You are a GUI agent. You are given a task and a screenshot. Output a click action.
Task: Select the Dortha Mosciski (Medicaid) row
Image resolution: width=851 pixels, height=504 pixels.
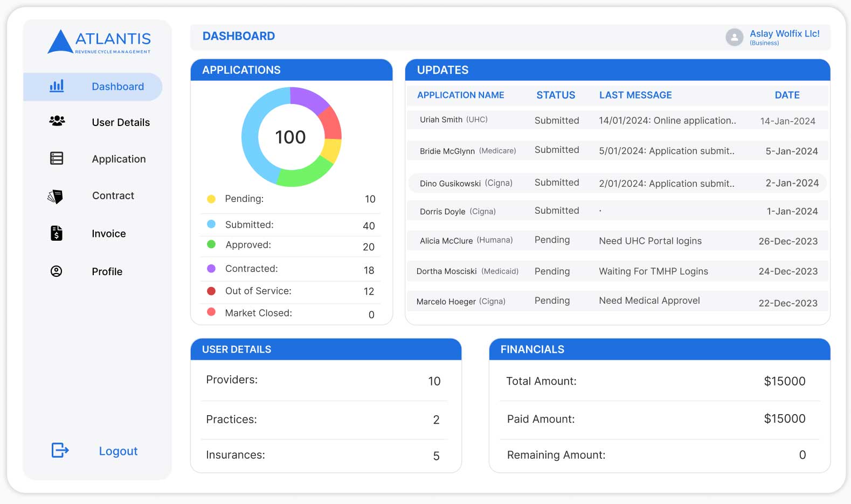617,271
